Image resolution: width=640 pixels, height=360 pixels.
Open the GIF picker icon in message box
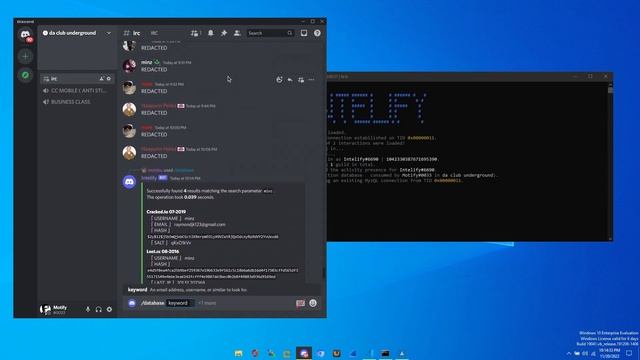pos(300,303)
